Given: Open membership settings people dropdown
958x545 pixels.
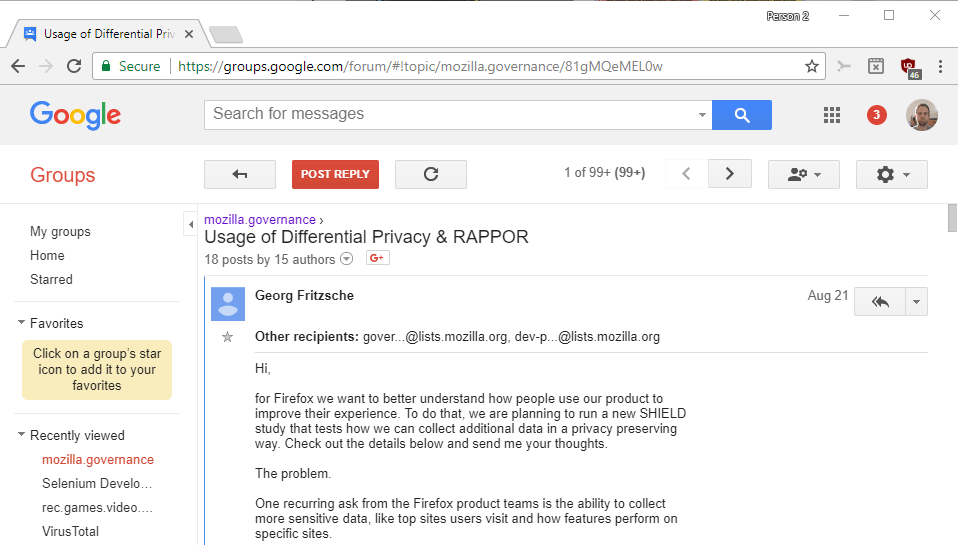Looking at the screenshot, I should pos(803,175).
